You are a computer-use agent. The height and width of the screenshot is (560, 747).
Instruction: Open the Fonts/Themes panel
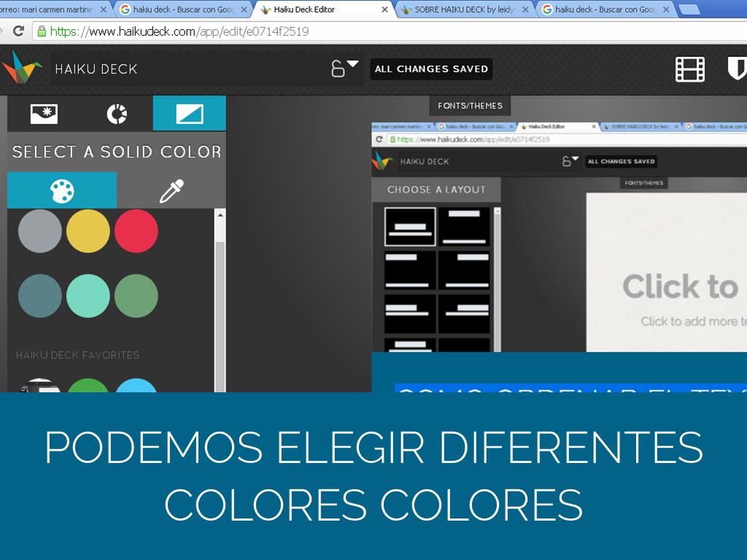(x=470, y=106)
